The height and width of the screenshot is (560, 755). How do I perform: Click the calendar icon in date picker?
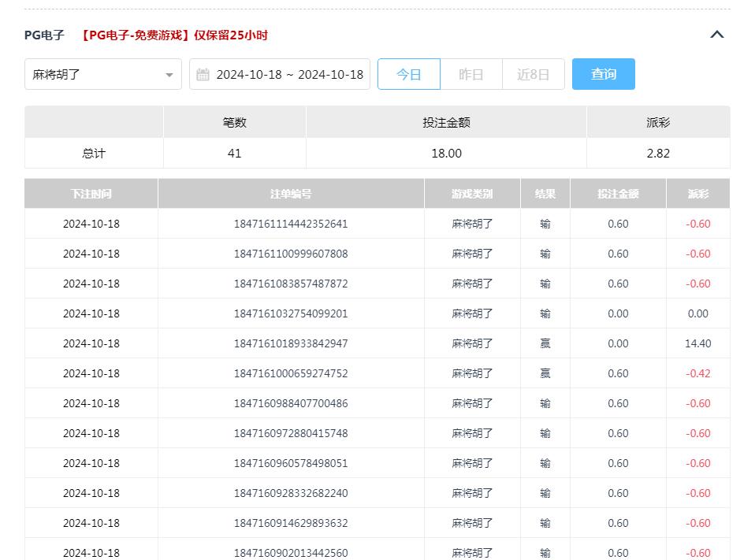(202, 74)
